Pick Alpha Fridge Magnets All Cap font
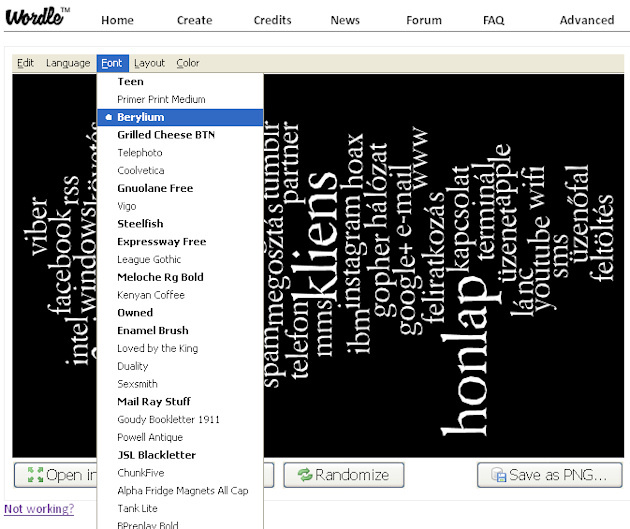Screen dimensions: 630x529 180,490
